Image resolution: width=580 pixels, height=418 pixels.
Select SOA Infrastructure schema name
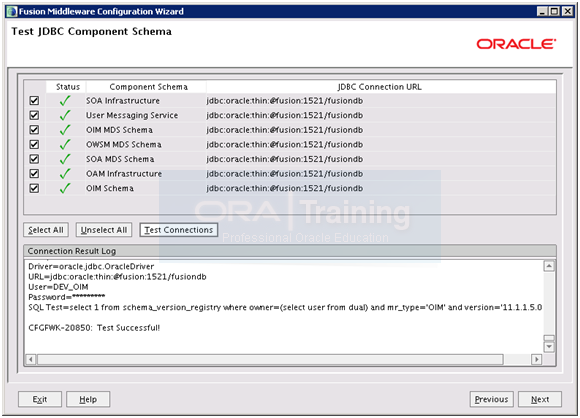[123, 101]
